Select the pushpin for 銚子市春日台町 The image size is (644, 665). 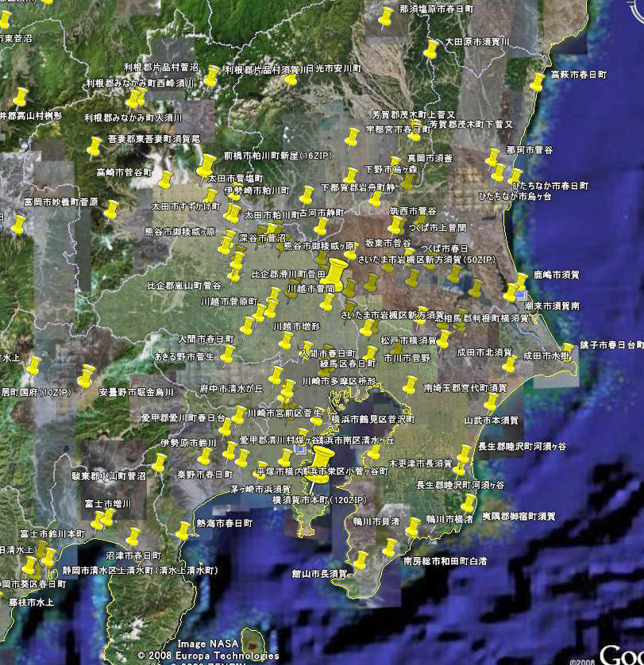pyautogui.click(x=567, y=352)
